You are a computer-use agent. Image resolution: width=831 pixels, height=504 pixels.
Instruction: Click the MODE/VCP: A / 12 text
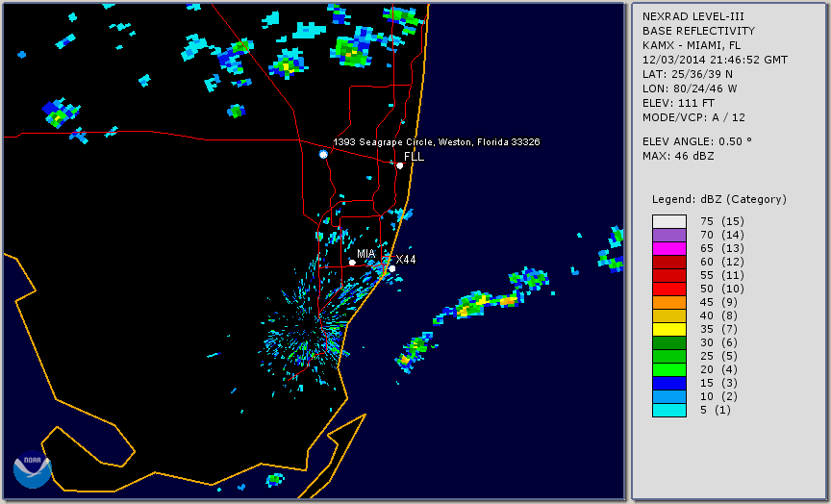(693, 117)
